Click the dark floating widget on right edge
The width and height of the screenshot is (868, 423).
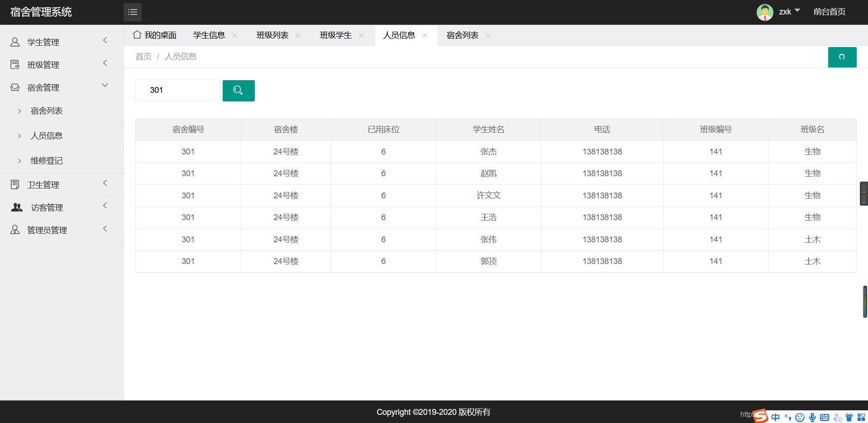864,193
